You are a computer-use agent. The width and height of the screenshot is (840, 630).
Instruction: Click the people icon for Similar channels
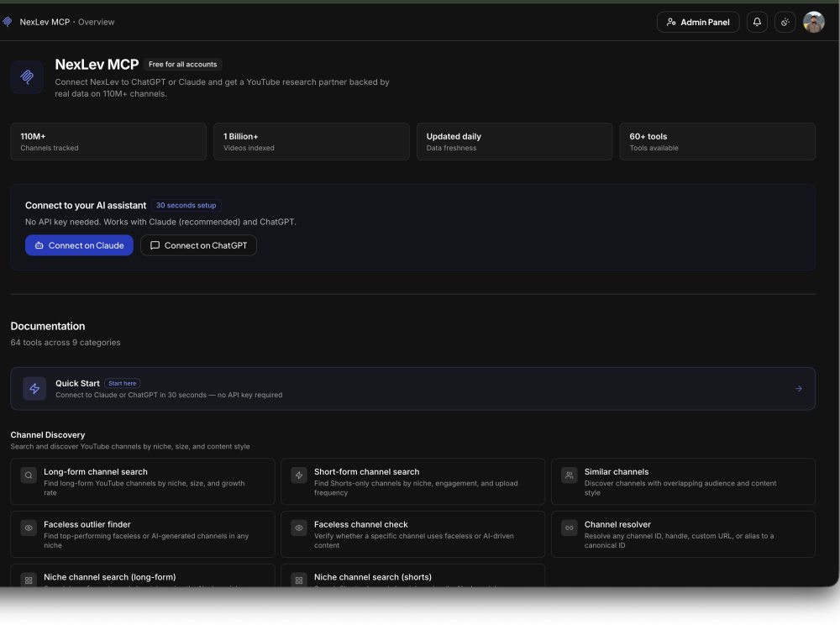click(569, 475)
